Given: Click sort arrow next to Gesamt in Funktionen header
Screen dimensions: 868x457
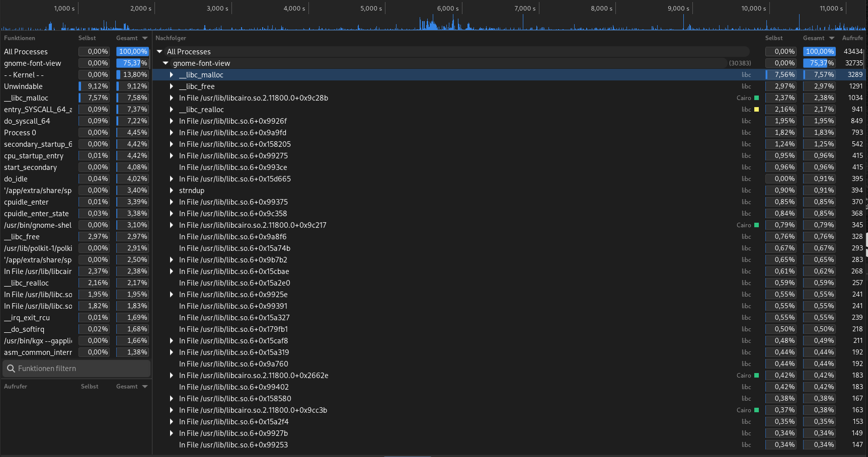Looking at the screenshot, I should (145, 38).
